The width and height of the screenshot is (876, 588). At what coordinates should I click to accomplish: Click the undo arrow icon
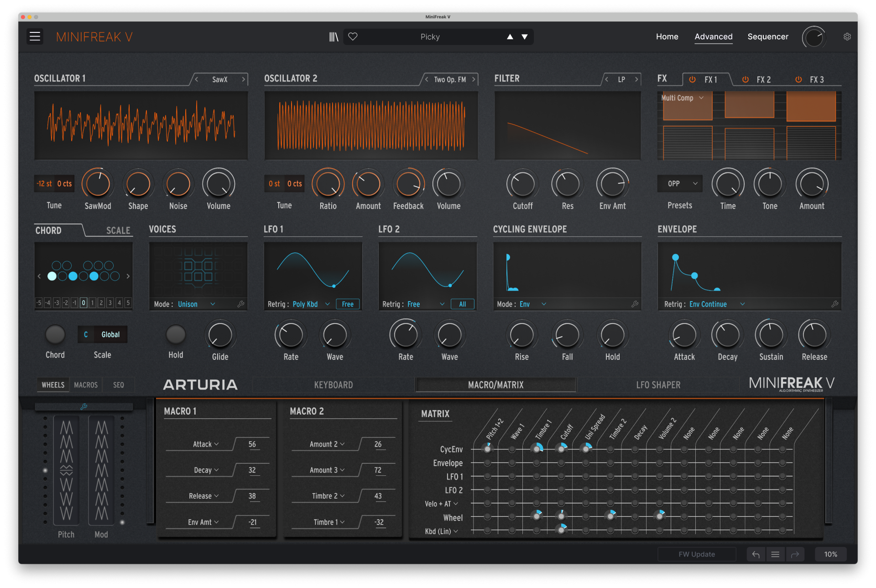[x=756, y=554]
